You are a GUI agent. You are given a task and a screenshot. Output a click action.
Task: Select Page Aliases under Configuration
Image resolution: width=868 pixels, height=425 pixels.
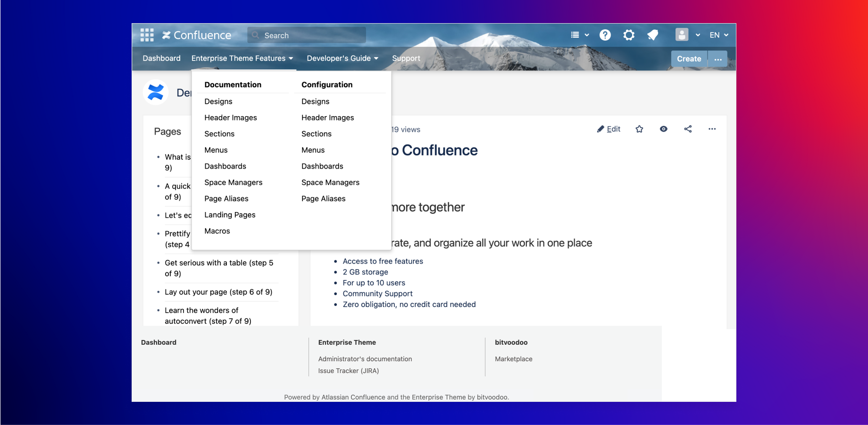coord(324,199)
